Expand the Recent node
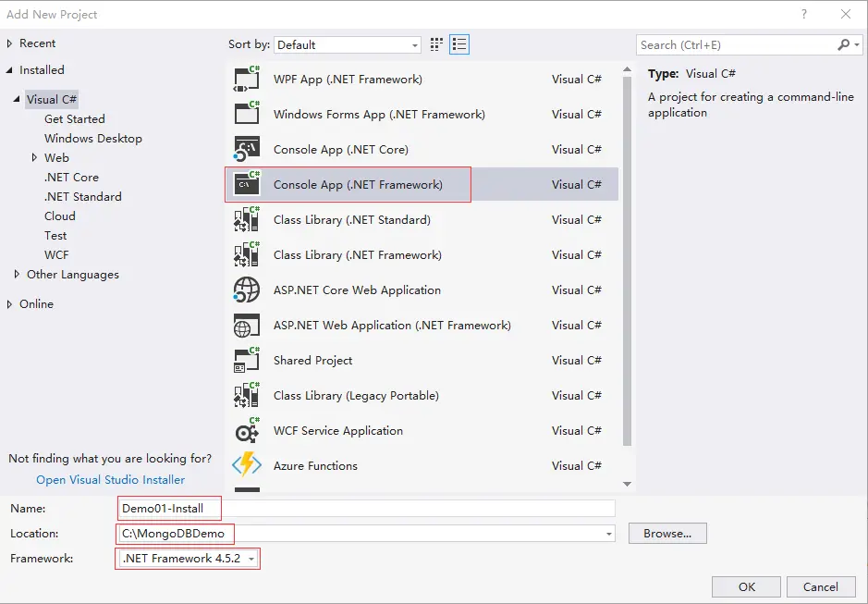Screen dimensions: 868x604 click(9, 43)
